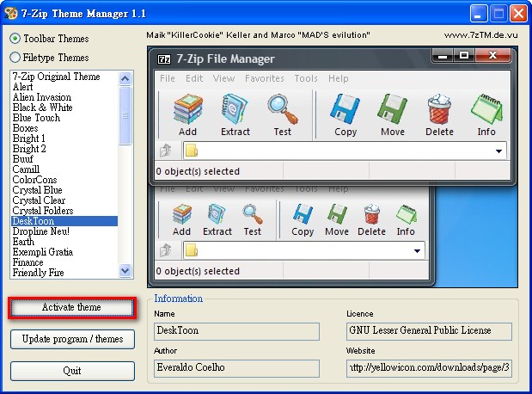Image resolution: width=532 pixels, height=394 pixels.
Task: Open the lower preview address bar dropdown
Action: pos(417,251)
